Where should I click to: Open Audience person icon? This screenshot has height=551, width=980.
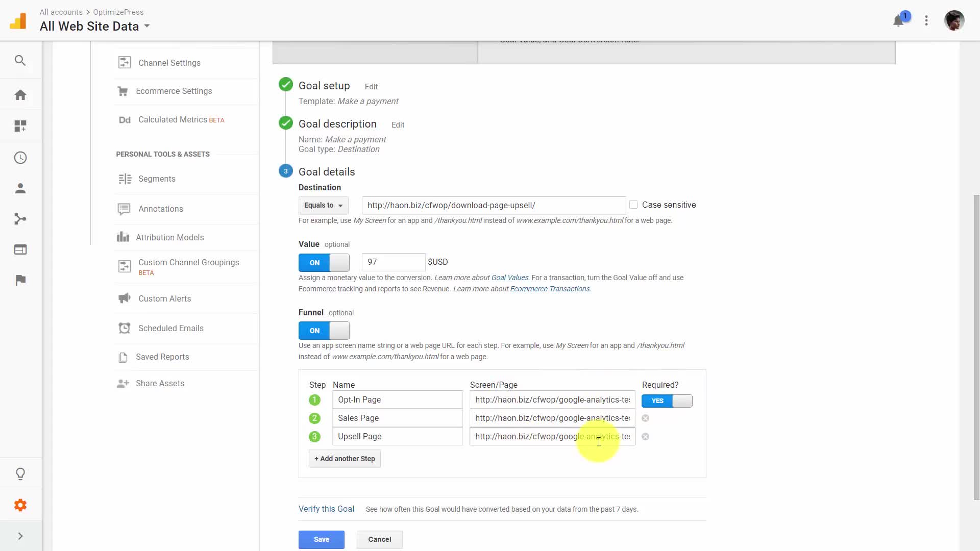(20, 188)
